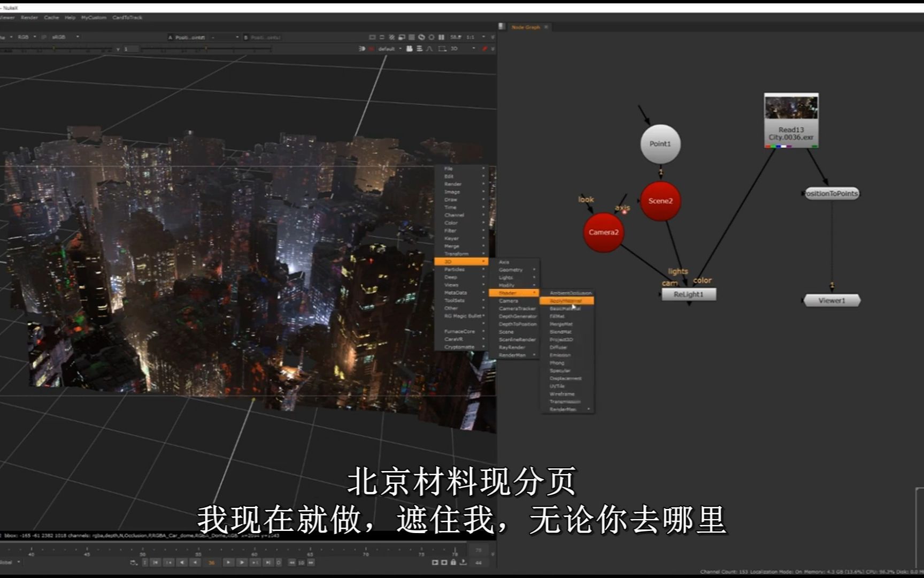Create a Phong shader node
Viewport: 924px width, 578px height.
[559, 363]
